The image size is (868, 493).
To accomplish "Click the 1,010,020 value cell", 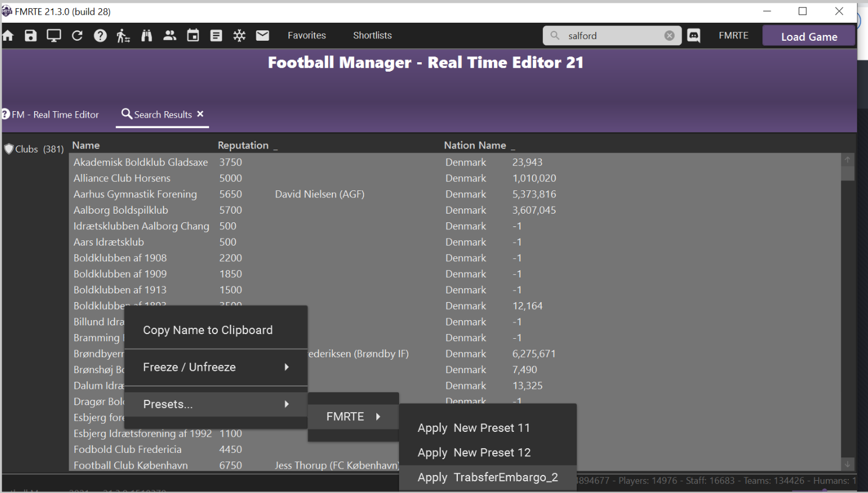I will tap(534, 178).
